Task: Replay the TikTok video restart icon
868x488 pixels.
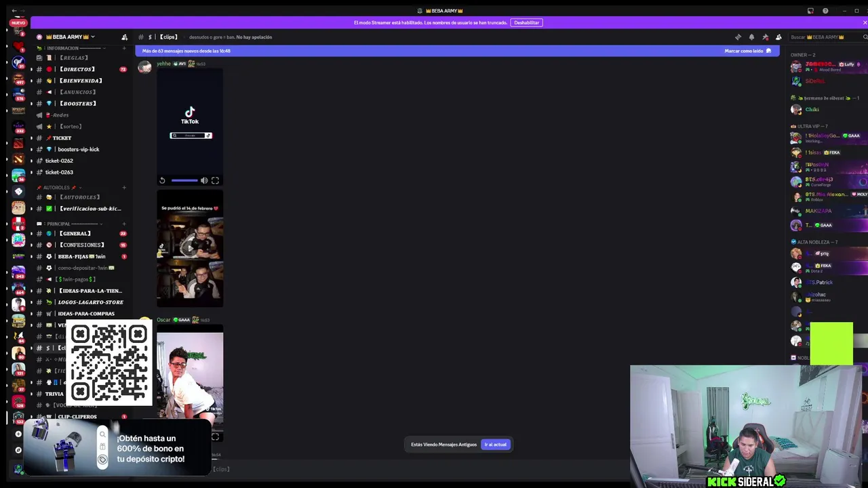Action: click(162, 180)
